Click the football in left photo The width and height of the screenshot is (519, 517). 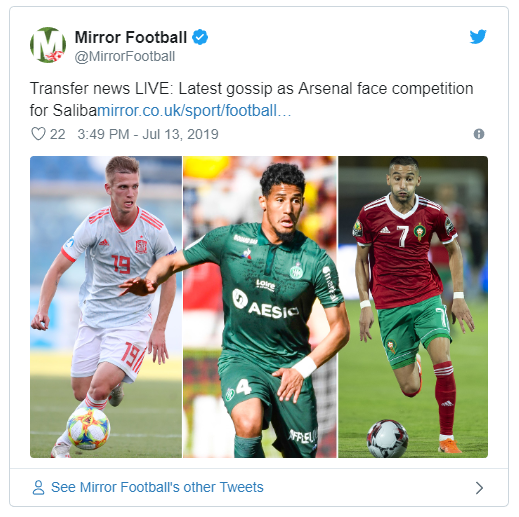pos(88,428)
